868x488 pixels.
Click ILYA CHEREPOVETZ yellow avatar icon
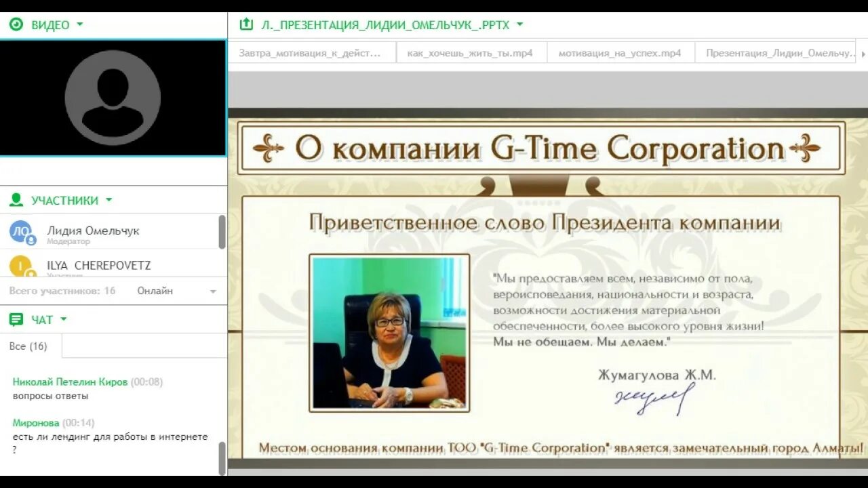point(21,265)
